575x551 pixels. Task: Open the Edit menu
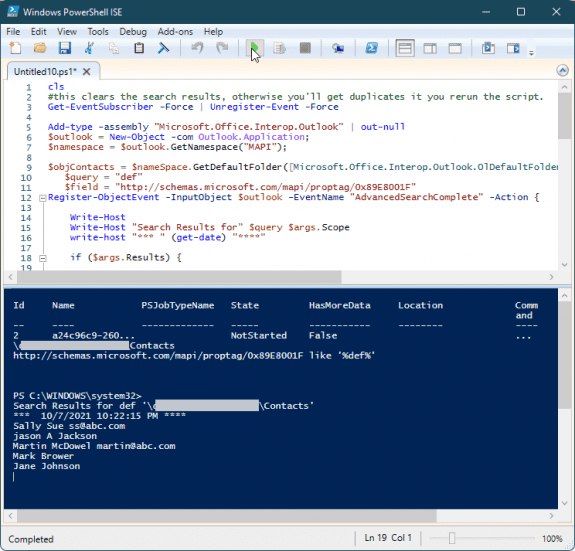pos(39,32)
